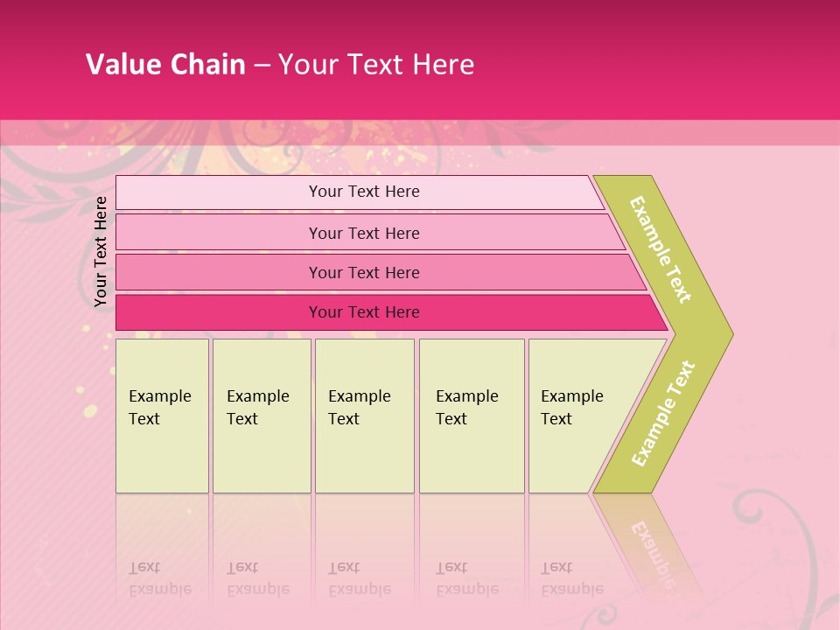Image resolution: width=840 pixels, height=630 pixels.
Task: Click upper "Example Text" on green chevron
Action: click(661, 250)
